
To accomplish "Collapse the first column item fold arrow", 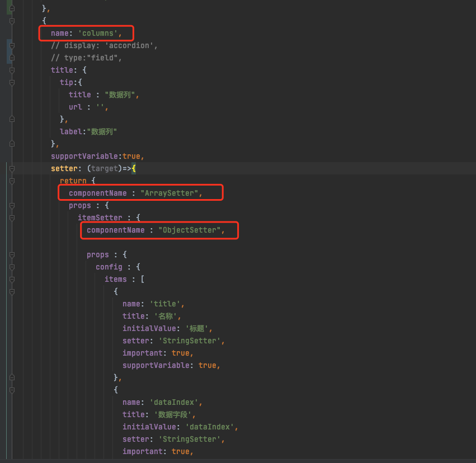I will [11, 291].
